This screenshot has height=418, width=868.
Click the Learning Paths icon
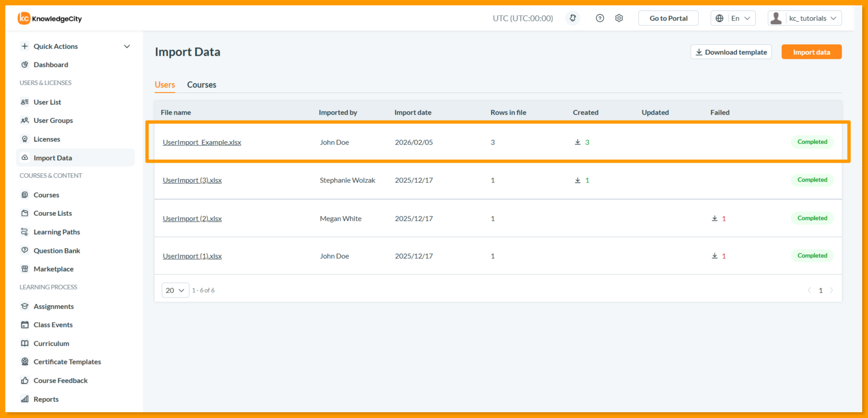[25, 232]
